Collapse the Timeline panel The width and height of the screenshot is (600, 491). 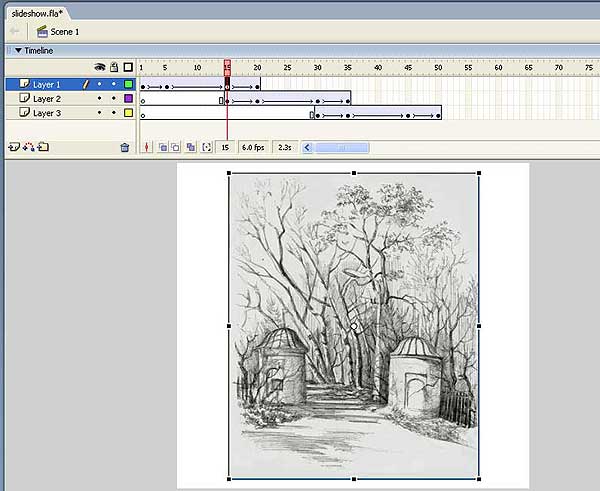tap(17, 50)
